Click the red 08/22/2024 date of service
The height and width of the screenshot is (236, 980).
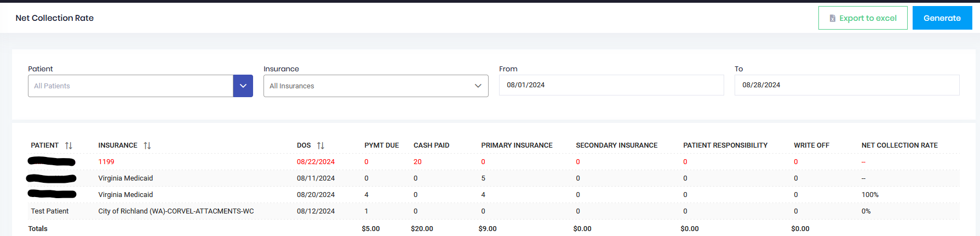(x=316, y=162)
